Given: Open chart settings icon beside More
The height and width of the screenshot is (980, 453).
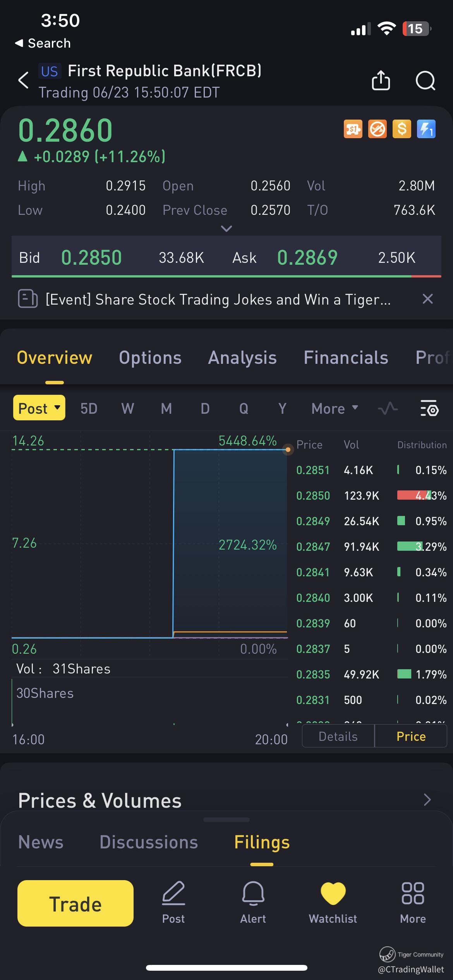Looking at the screenshot, I should point(429,408).
